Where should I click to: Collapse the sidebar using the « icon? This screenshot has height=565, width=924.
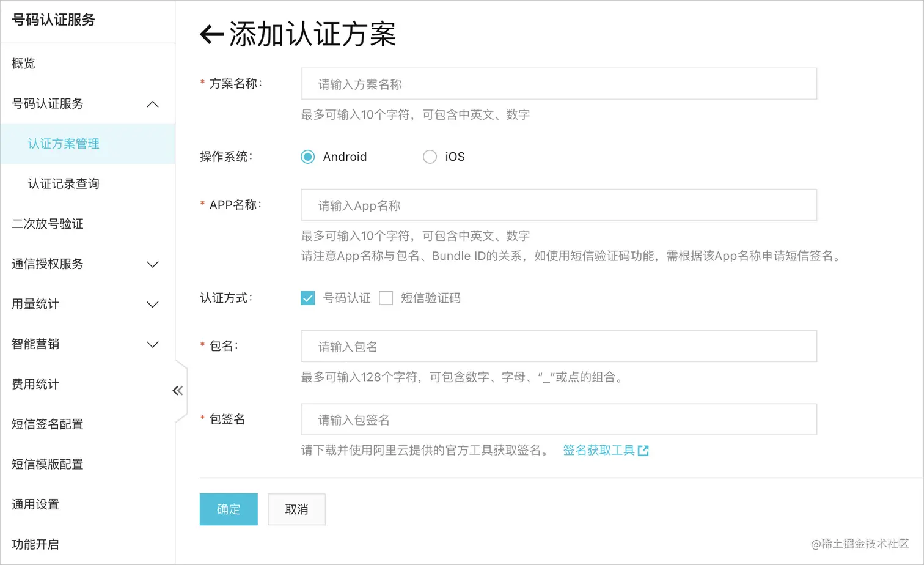177,390
